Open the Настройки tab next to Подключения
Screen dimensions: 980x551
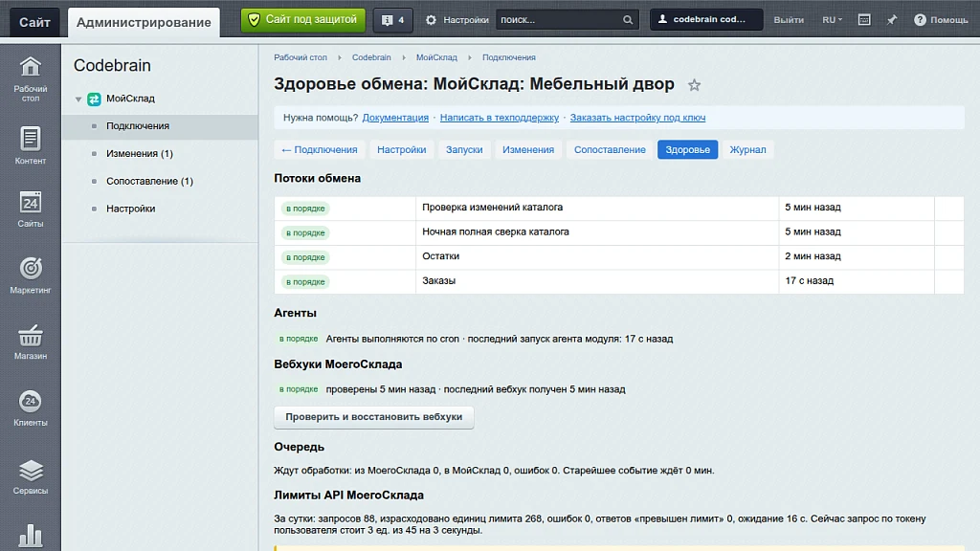click(401, 150)
